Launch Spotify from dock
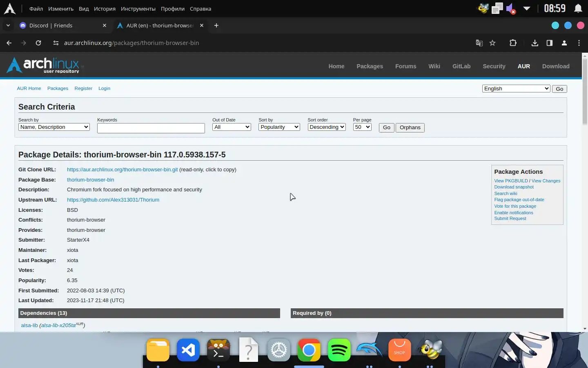The height and width of the screenshot is (368, 588). [x=339, y=350]
